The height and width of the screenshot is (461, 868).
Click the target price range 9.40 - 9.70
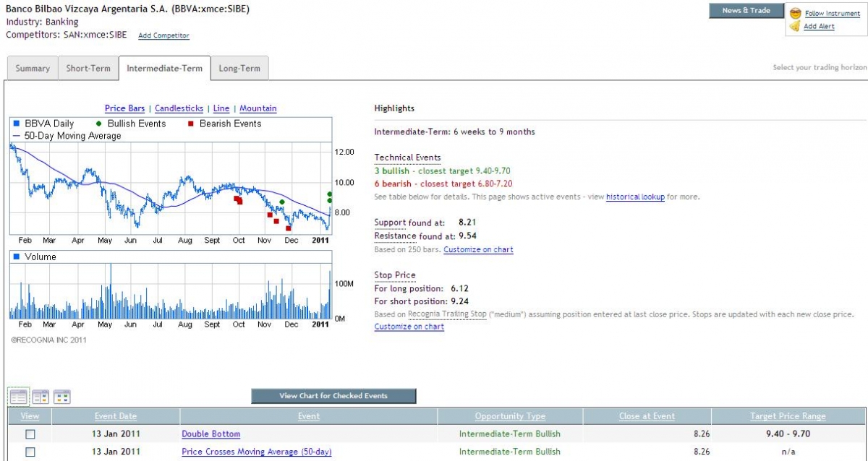[x=788, y=434]
